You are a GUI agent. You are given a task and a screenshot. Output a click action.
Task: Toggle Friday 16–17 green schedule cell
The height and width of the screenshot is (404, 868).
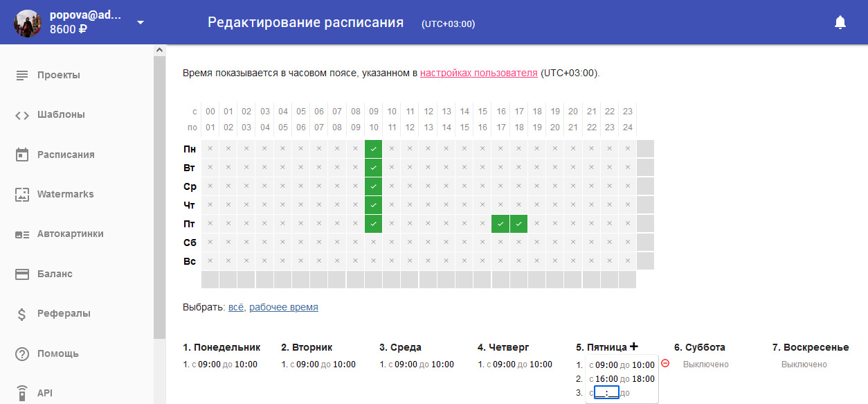tap(500, 224)
